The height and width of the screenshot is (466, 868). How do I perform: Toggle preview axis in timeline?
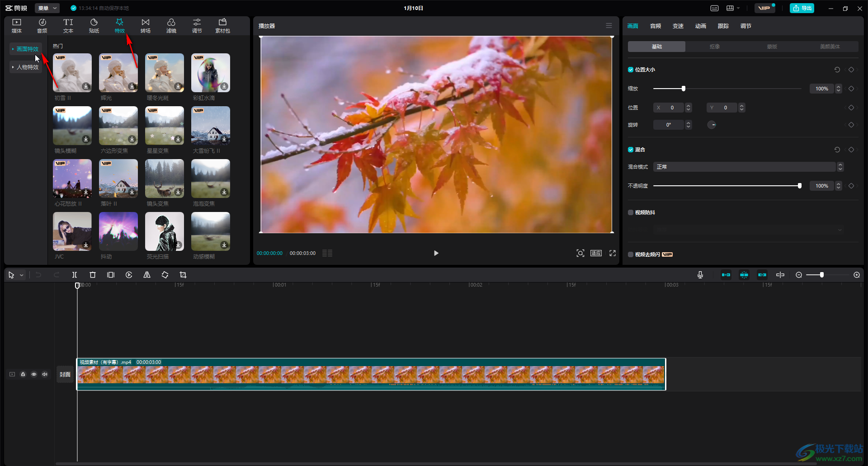[x=780, y=275]
